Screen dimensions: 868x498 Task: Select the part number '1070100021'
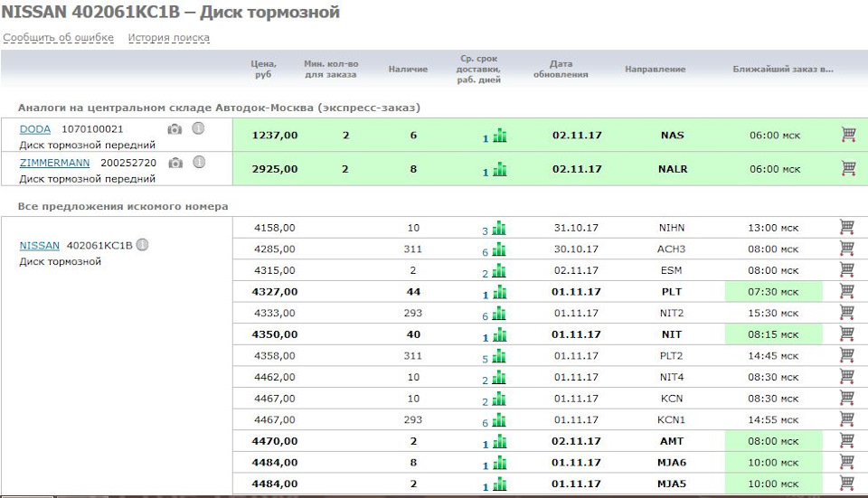(x=92, y=129)
